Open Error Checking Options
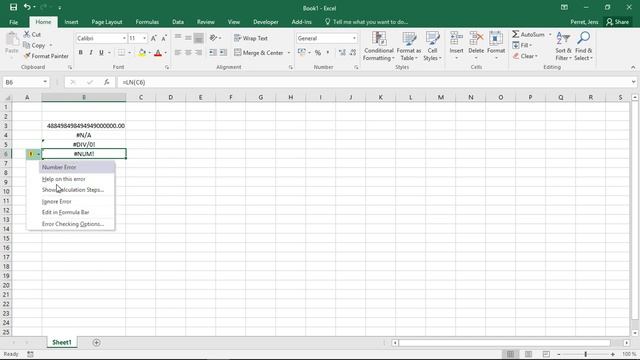This screenshot has width=640, height=360. (73, 224)
